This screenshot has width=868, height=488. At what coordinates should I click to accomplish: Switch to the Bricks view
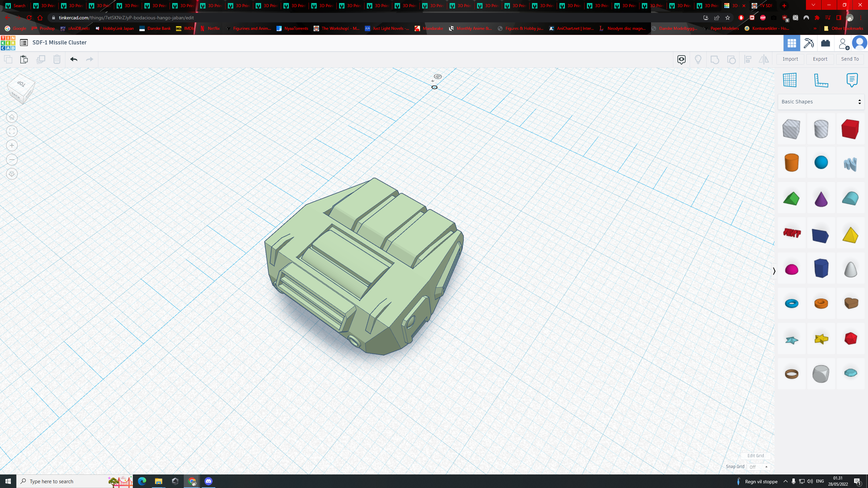click(x=826, y=43)
